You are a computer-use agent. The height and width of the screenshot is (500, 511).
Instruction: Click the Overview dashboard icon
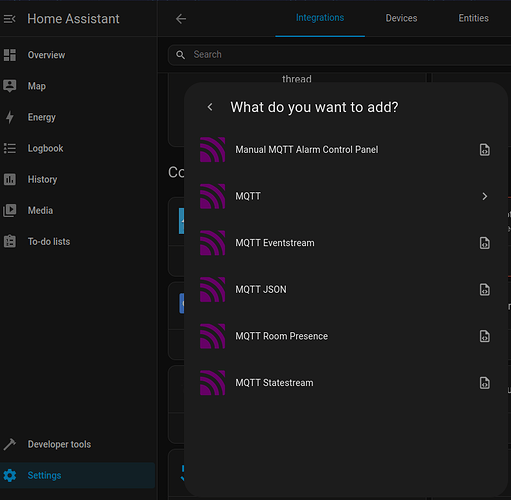coord(10,55)
